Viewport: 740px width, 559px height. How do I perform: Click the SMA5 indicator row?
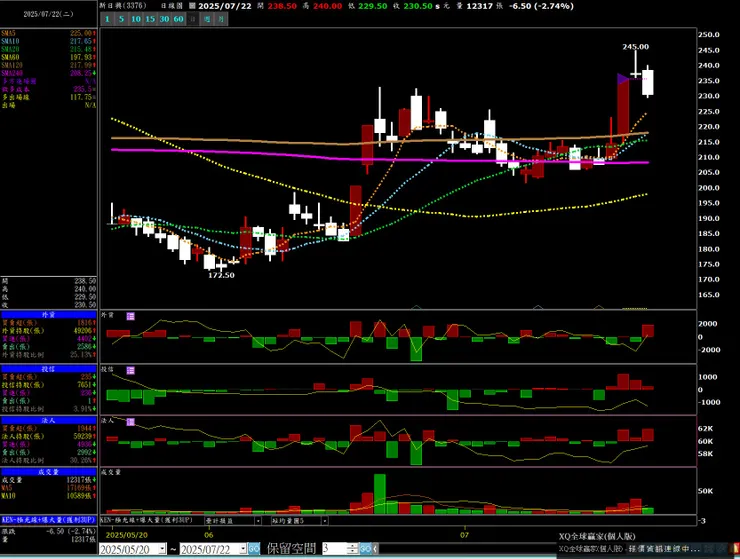(x=49, y=33)
